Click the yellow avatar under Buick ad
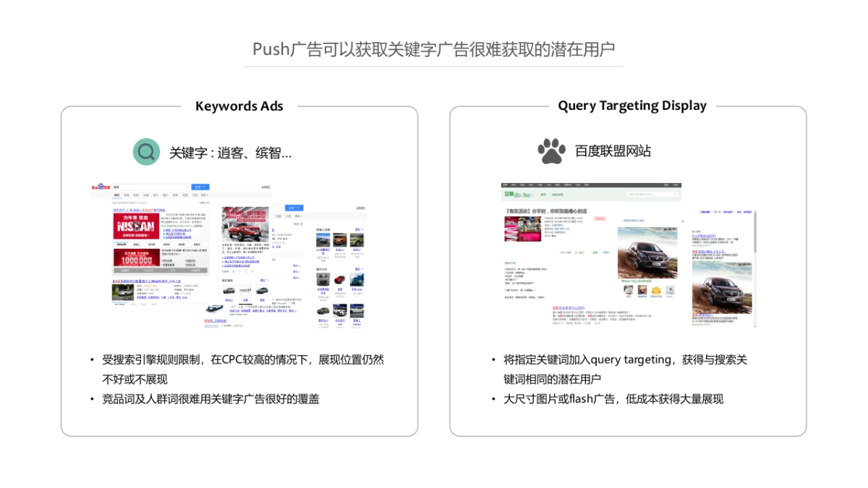The image size is (868, 488). pyautogui.click(x=655, y=291)
